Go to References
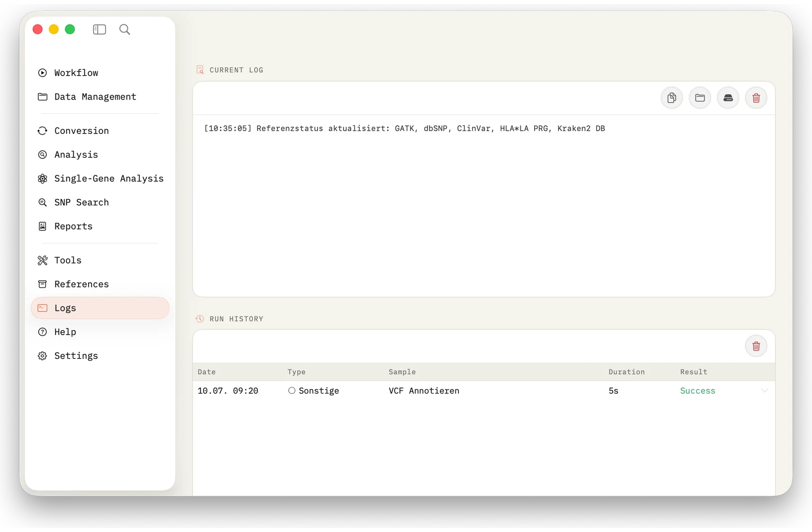 (100, 284)
